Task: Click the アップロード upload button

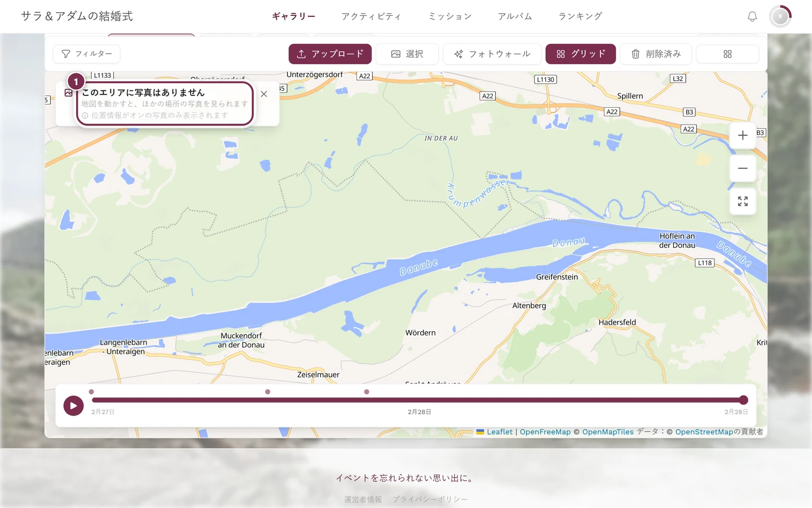Action: tap(330, 54)
